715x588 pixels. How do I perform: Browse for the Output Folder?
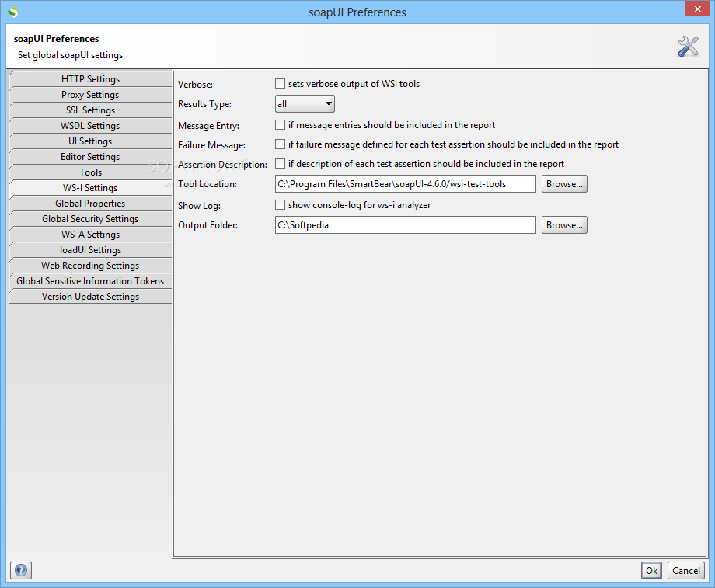click(564, 224)
